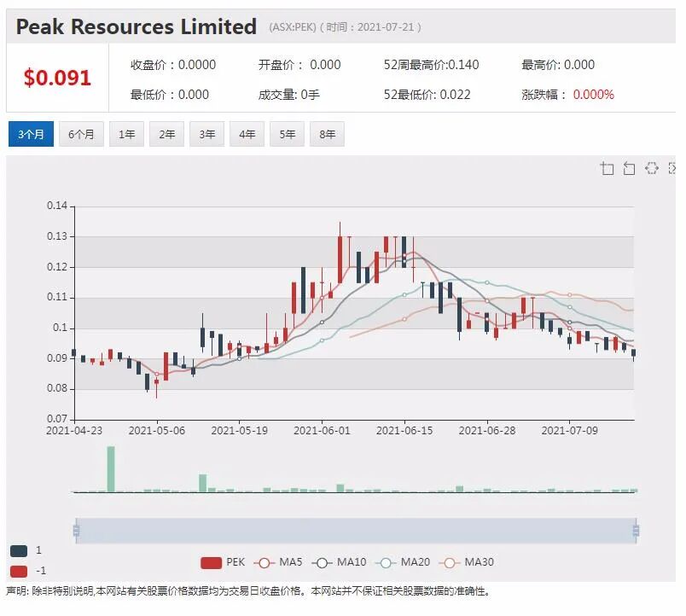
Task: Toggle the MA30 line in legend
Action: 467,562
